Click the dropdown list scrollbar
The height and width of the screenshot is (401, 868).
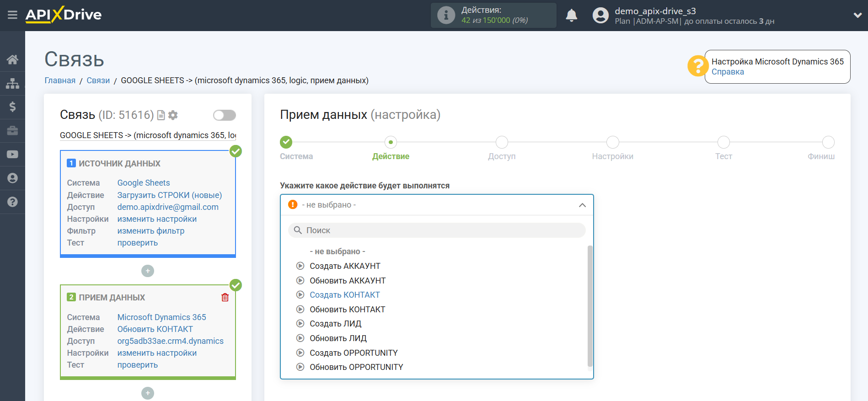coord(590,306)
